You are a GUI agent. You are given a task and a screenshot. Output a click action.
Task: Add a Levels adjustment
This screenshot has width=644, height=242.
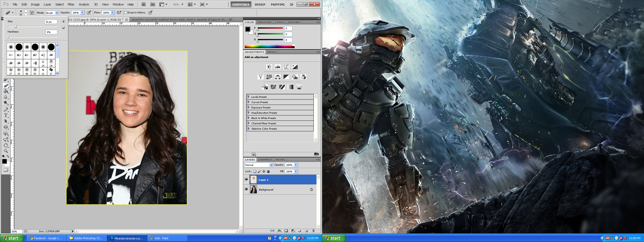(x=278, y=67)
